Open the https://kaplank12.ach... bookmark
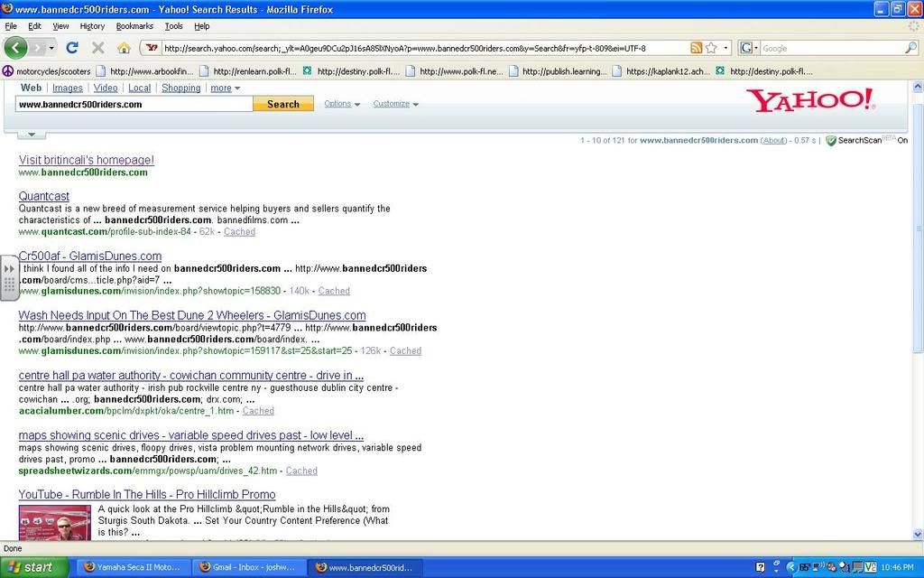This screenshot has width=924, height=578. point(661,71)
